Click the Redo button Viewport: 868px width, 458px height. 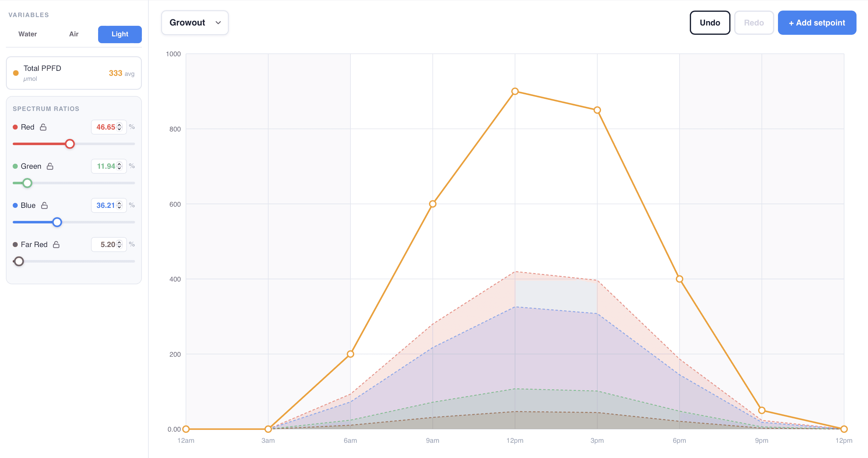click(x=753, y=23)
